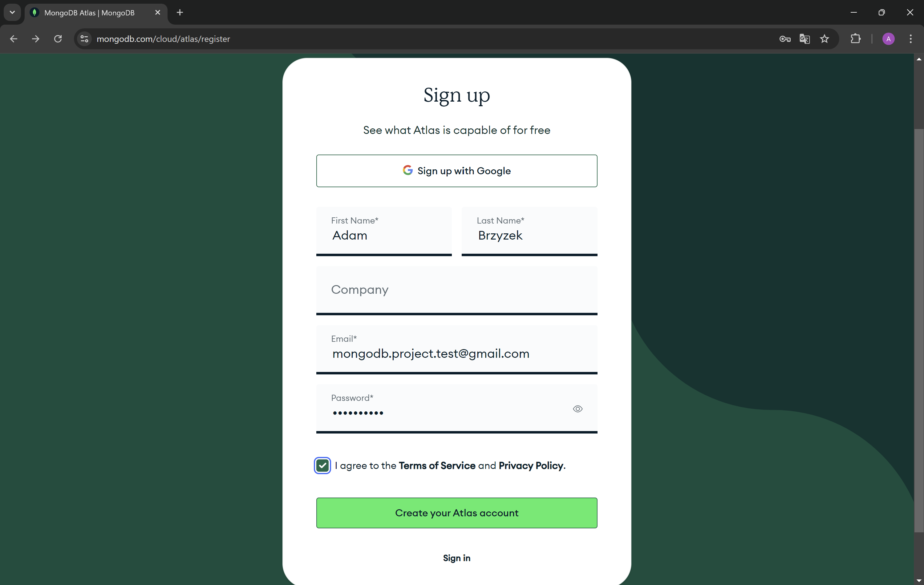924x585 pixels.
Task: Open the Chrome profile avatar
Action: click(x=888, y=39)
